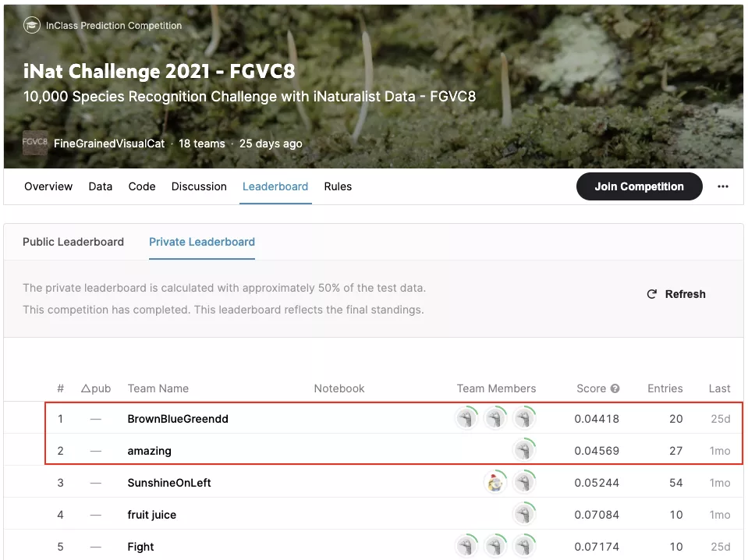Click the fruit juice team member avatar
Image resolution: width=748 pixels, height=560 pixels.
pos(524,515)
